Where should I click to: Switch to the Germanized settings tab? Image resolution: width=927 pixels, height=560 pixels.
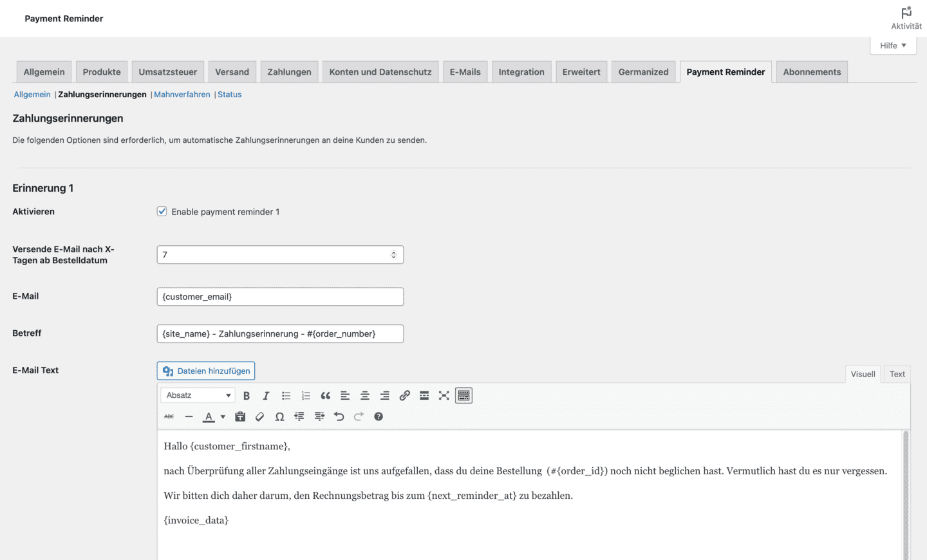pos(643,72)
